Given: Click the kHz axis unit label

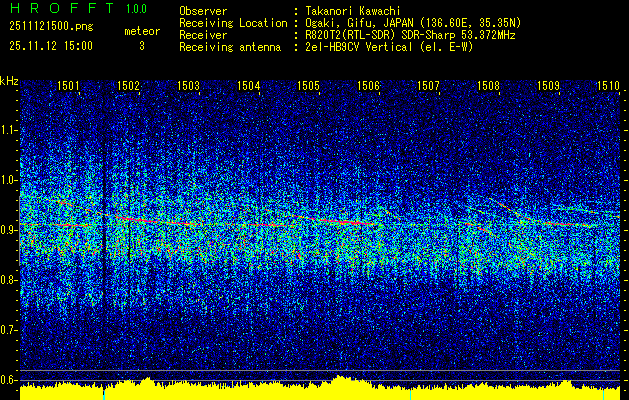Looking at the screenshot, I should point(9,82).
